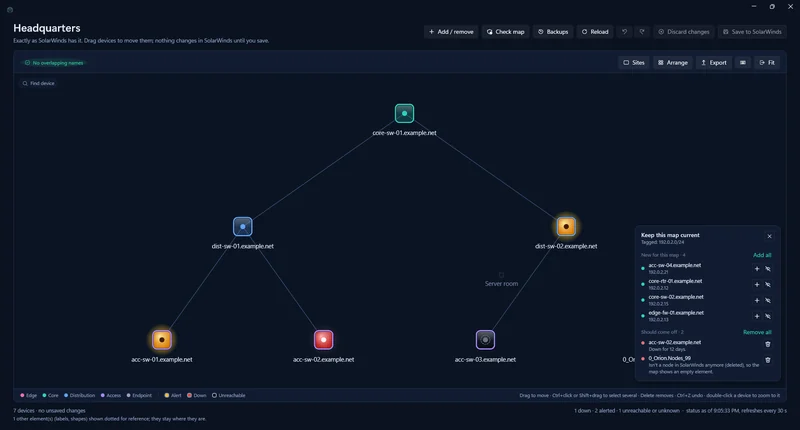Open the Add / remove devices dialog
This screenshot has width=800, height=430.
point(451,32)
